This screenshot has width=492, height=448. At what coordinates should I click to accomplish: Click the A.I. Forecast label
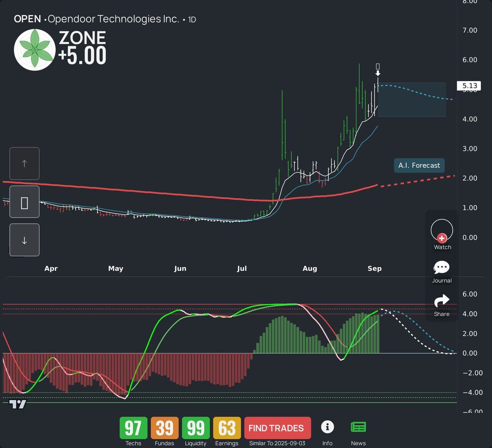click(419, 166)
